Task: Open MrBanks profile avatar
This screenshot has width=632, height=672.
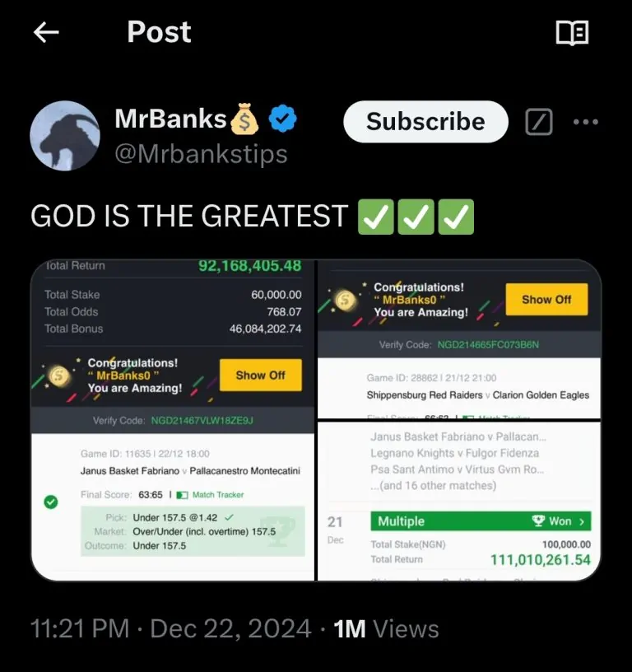Action: coord(65,135)
